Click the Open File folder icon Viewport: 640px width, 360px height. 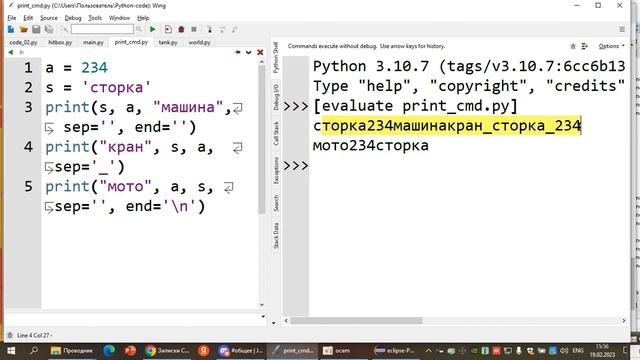tap(24, 29)
